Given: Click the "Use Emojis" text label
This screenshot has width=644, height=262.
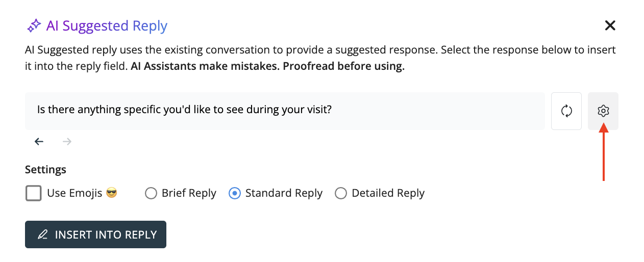Looking at the screenshot, I should click(75, 194).
